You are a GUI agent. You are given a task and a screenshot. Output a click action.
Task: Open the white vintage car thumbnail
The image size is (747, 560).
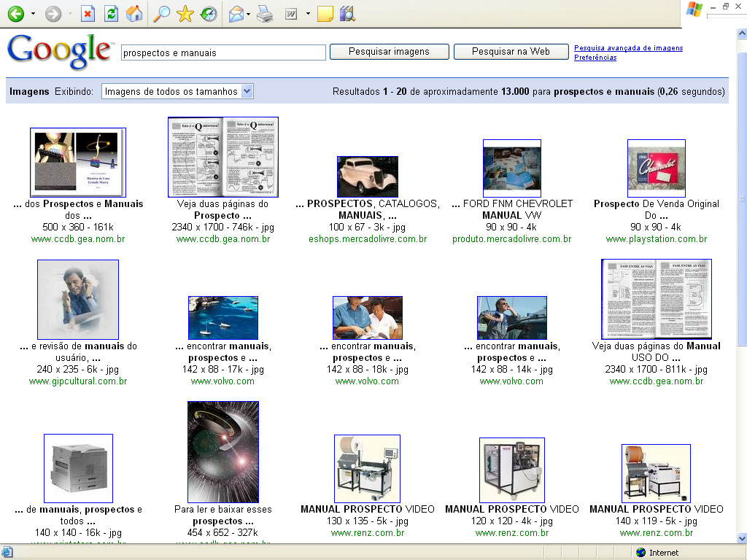(368, 176)
